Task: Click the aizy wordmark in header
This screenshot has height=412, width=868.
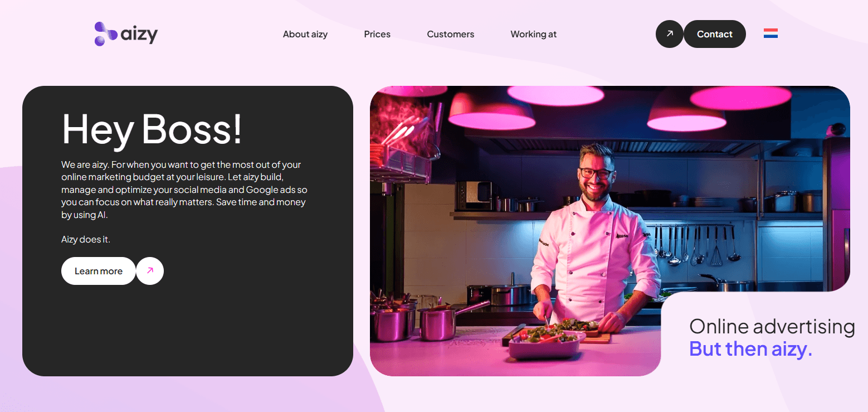Action: point(139,35)
